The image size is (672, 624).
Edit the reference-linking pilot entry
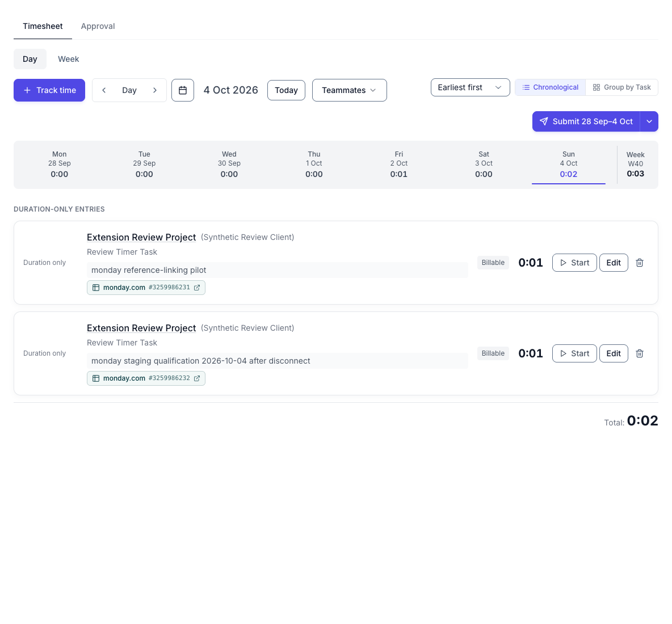[614, 263]
